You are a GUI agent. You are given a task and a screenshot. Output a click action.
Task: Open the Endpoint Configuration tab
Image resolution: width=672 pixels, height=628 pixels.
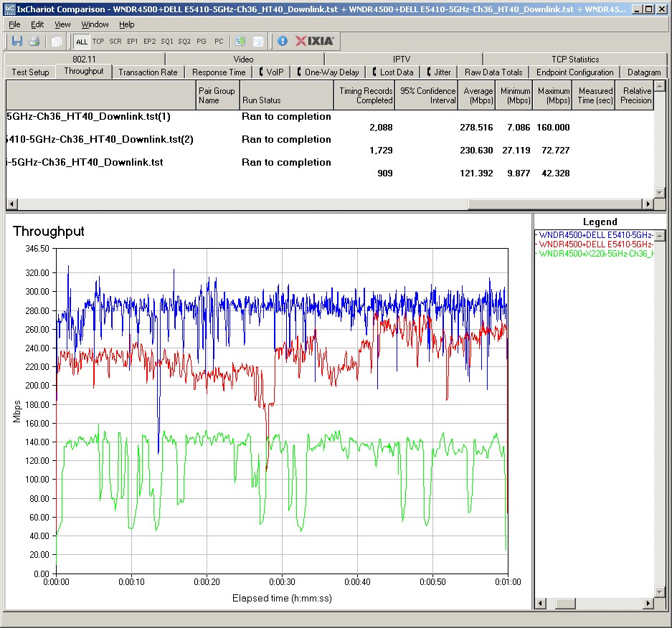pyautogui.click(x=574, y=72)
